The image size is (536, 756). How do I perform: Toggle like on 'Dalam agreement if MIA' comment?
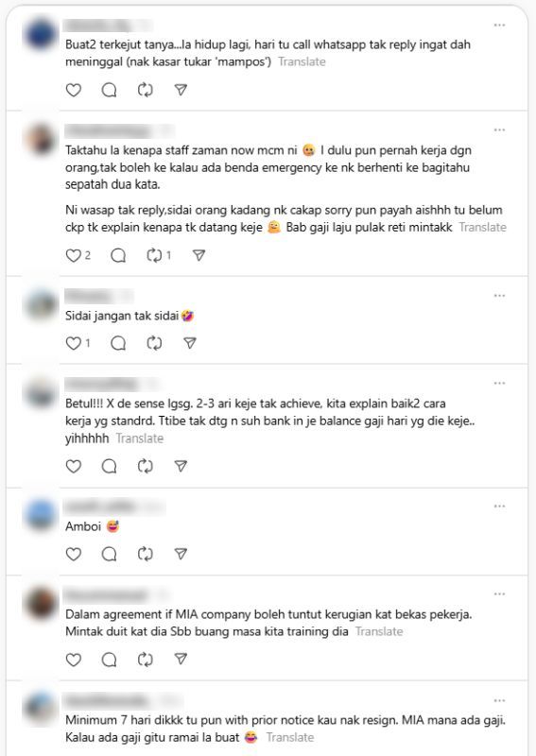coord(74,659)
